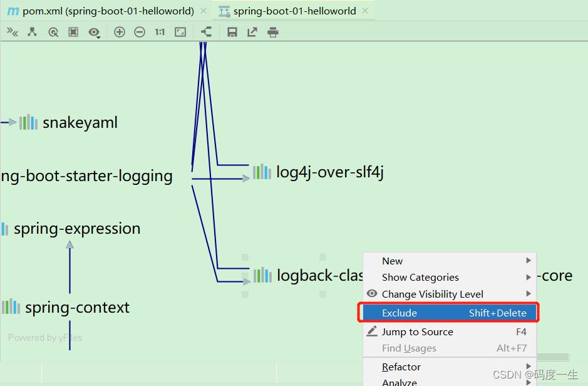The width and height of the screenshot is (588, 386).
Task: Click the library icon beside log4j-over-slf4j
Action: coord(262,172)
